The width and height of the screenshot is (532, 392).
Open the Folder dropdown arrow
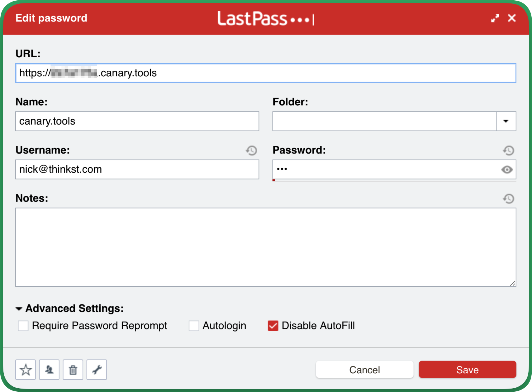[x=506, y=121]
